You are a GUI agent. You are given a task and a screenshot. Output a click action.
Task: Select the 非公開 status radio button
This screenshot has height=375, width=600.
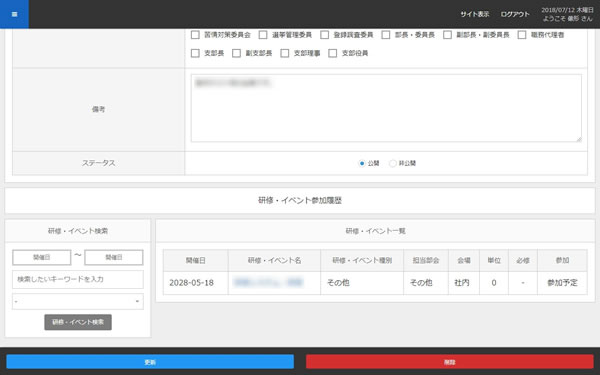tap(393, 163)
